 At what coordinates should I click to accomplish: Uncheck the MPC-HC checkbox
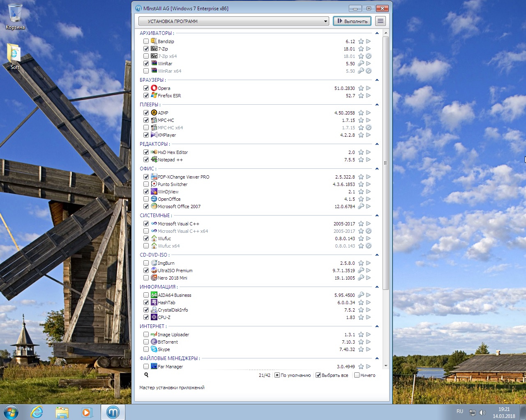[146, 120]
